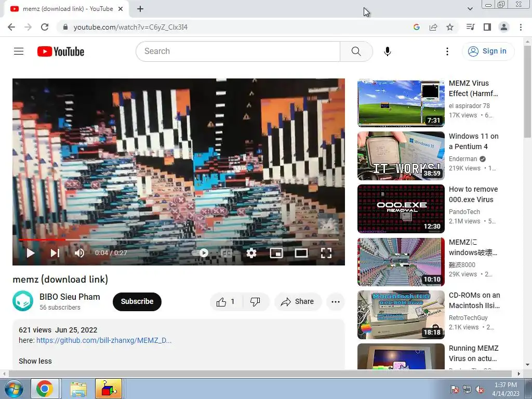The width and height of the screenshot is (532, 399).
Task: Open more actions menu beside Share
Action: [336, 302]
